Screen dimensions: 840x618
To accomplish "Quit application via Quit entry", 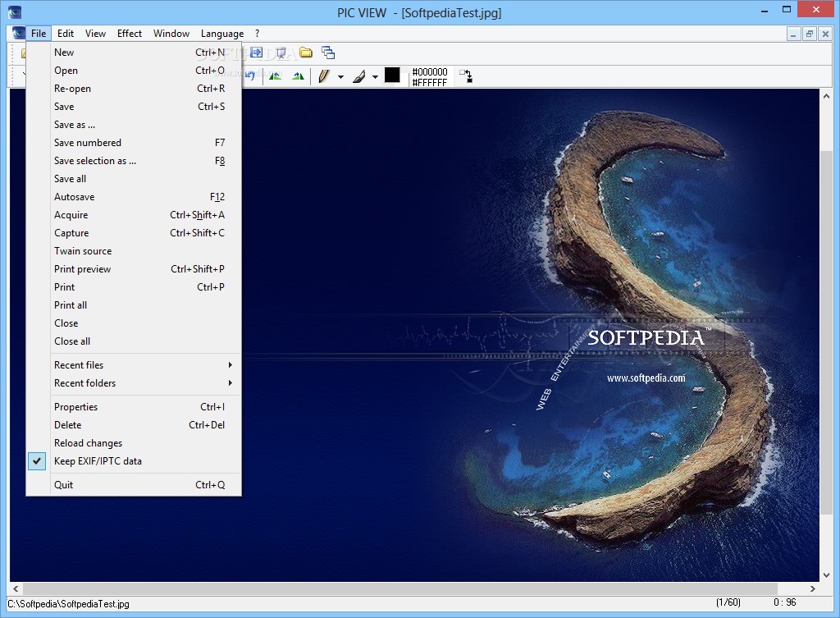I will (134, 485).
